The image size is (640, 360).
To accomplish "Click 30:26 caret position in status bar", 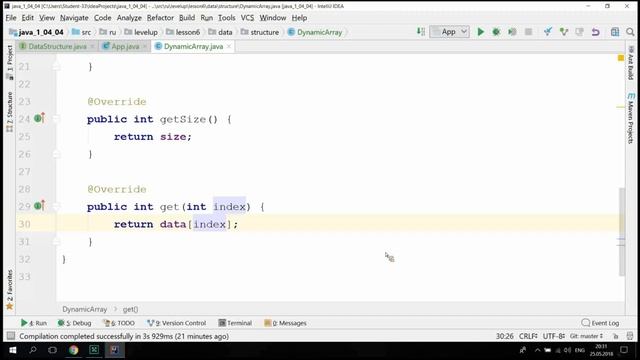I will point(504,336).
